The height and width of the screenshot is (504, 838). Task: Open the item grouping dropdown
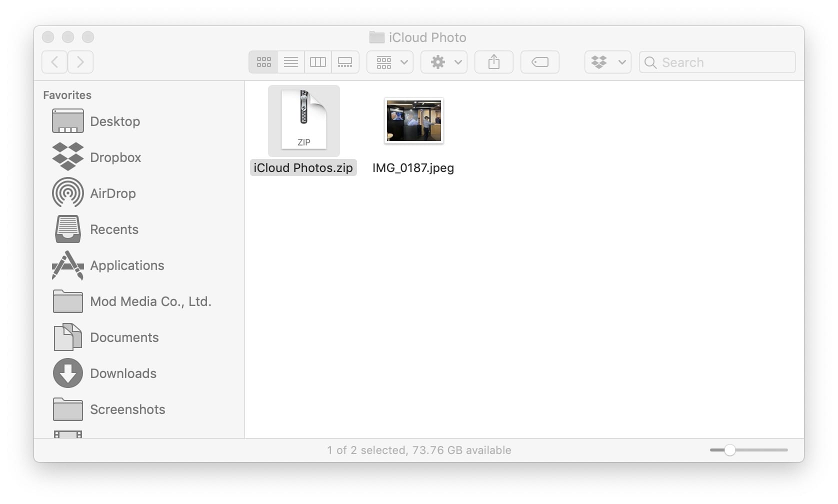(389, 62)
